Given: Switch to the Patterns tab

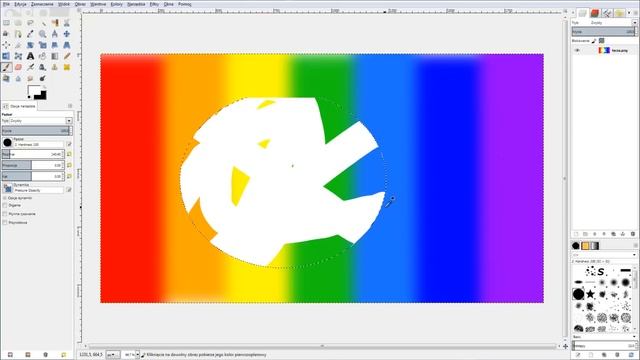Looking at the screenshot, I should [x=585, y=245].
